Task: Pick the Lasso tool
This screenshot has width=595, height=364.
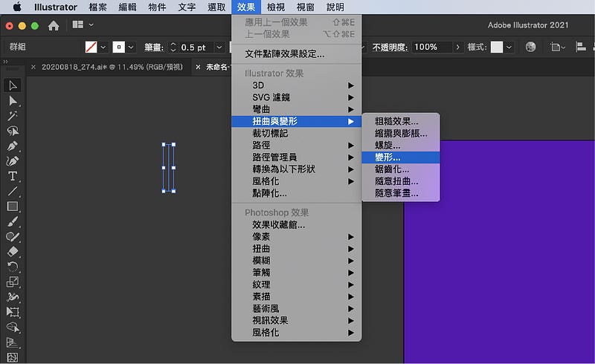Action: tap(13, 131)
